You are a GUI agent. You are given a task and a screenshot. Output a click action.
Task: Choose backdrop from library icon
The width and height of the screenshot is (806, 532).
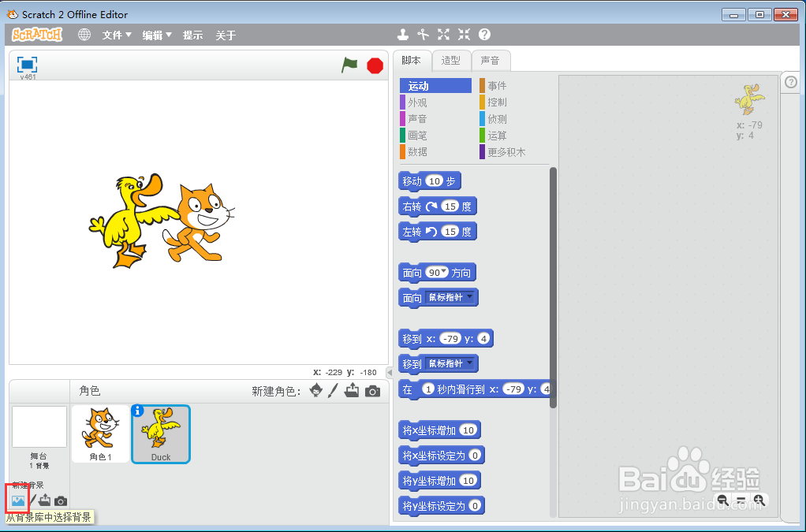(18, 500)
